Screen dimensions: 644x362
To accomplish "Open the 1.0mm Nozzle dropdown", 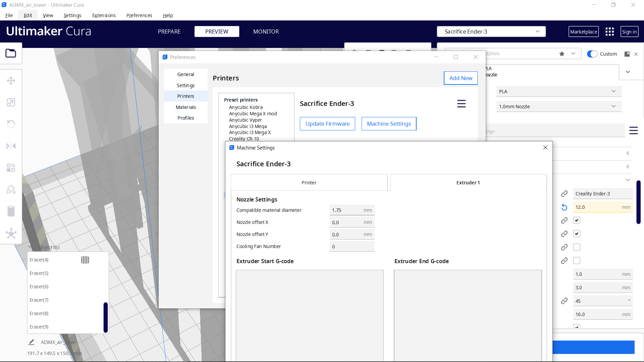I will pyautogui.click(x=558, y=106).
